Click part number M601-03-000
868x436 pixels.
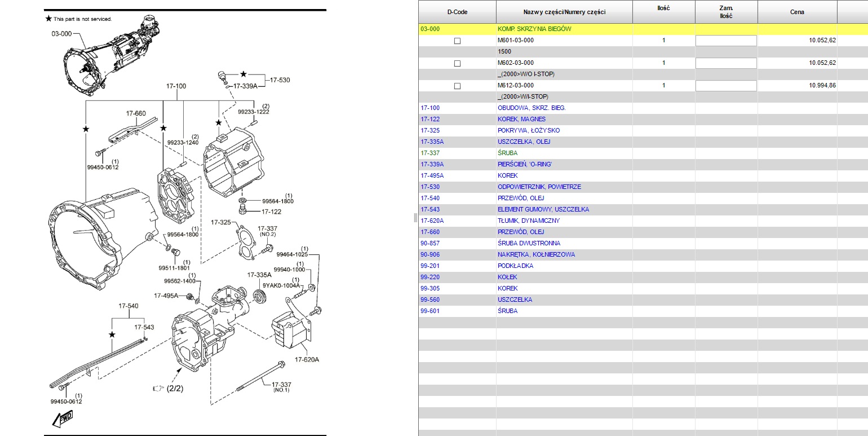(516, 40)
